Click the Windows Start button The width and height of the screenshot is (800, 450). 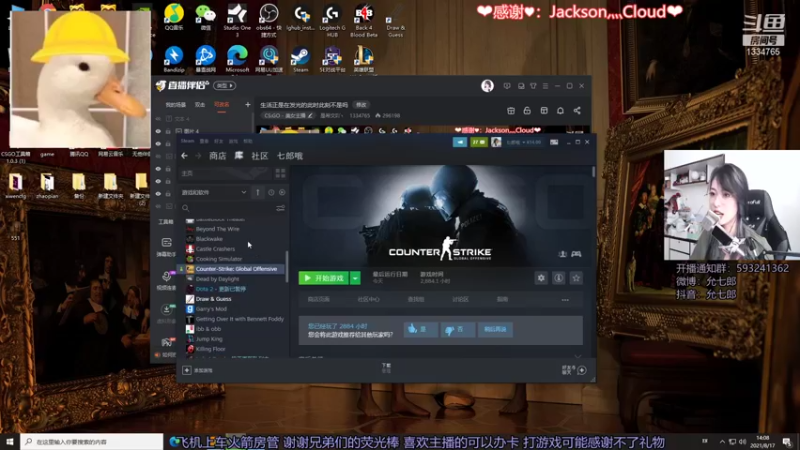pyautogui.click(x=10, y=442)
